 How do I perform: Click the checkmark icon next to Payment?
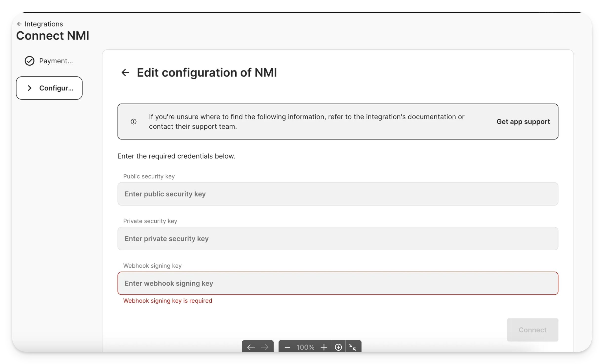click(x=29, y=61)
